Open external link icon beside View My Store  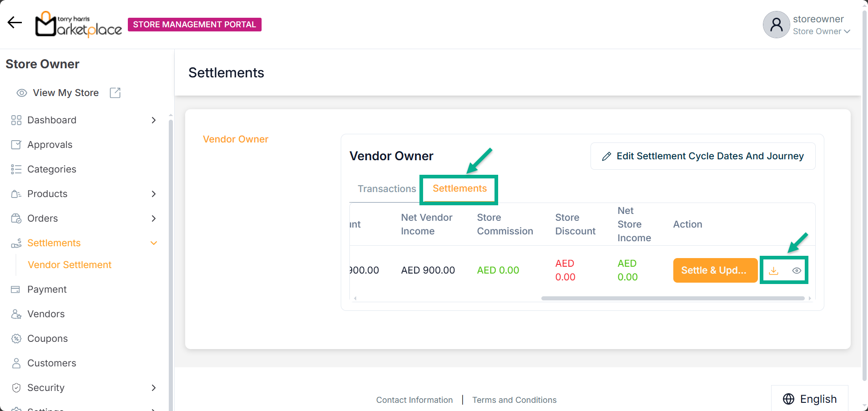point(115,93)
